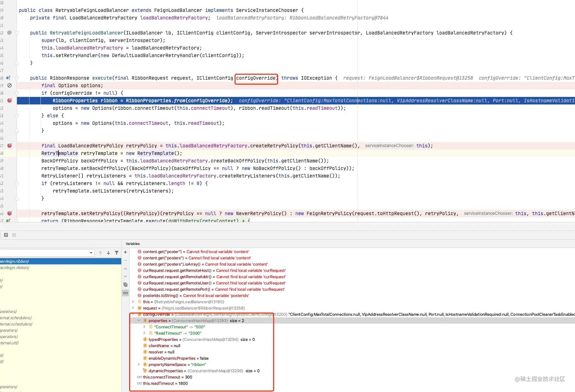Expand the propertyNameSpace = "ribbon" node

[139, 364]
